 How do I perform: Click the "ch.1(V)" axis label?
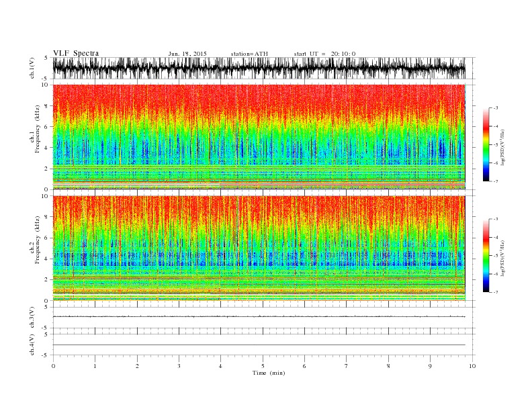click(32, 68)
